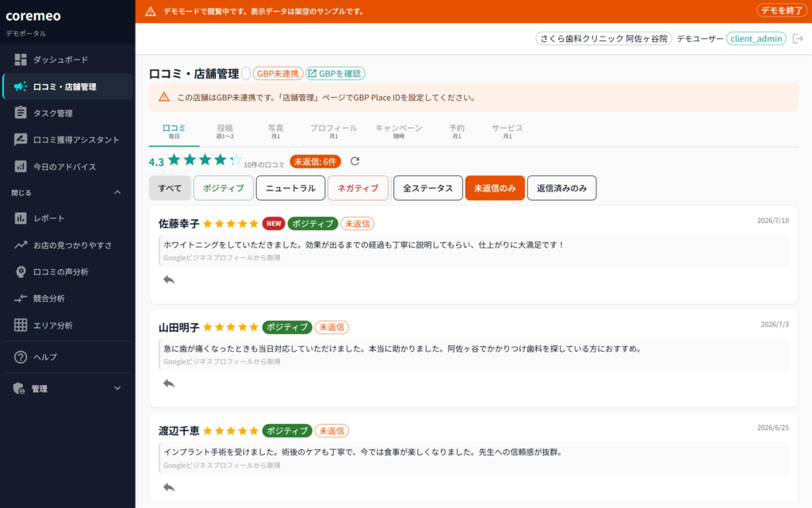
Task: Click the megaphone icon for 口コミ・店舗管理
Action: click(x=20, y=87)
